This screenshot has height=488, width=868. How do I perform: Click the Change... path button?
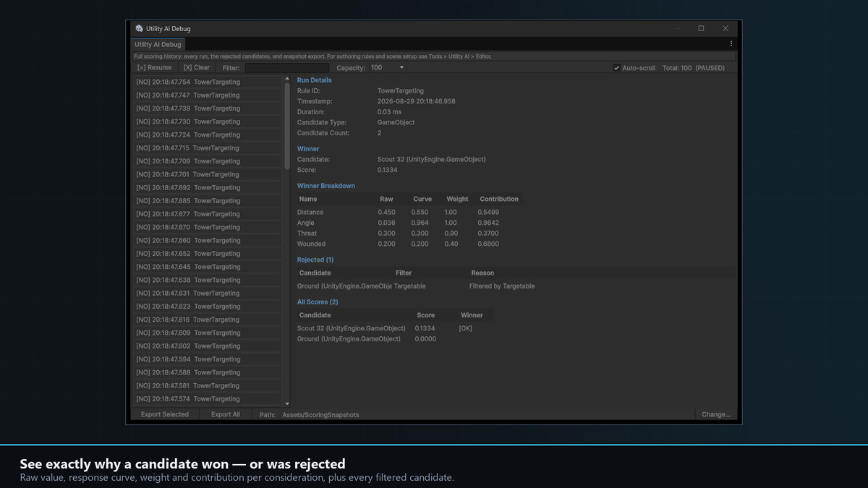point(716,414)
